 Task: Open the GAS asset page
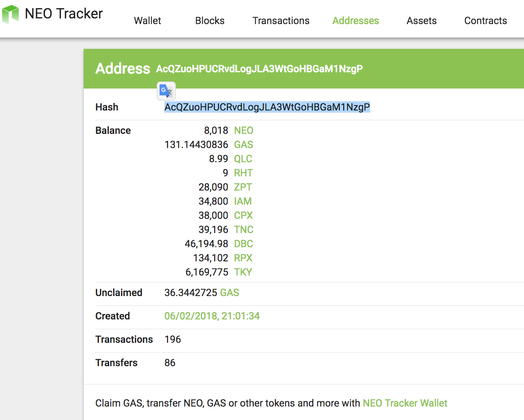pos(244,144)
